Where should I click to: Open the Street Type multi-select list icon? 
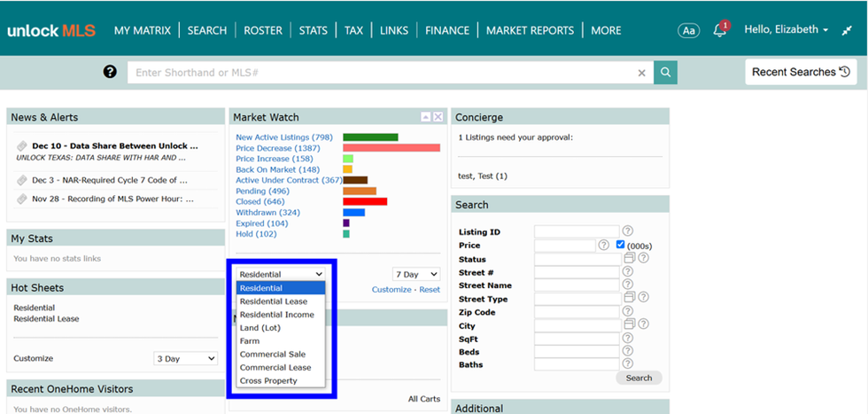coord(630,298)
